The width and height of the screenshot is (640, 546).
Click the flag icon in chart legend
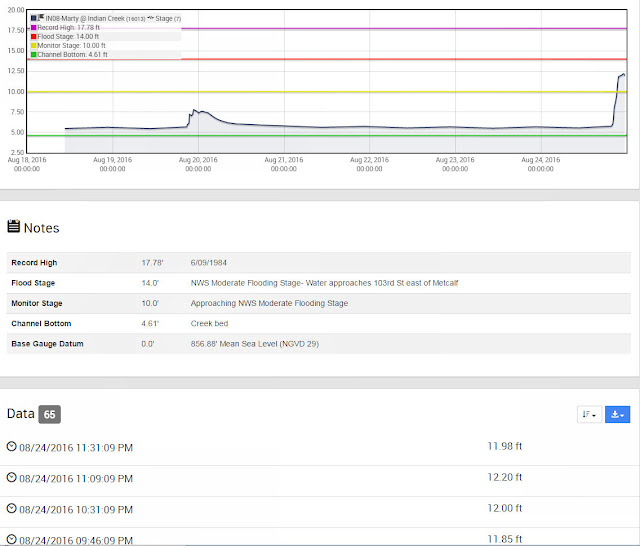tap(41, 18)
